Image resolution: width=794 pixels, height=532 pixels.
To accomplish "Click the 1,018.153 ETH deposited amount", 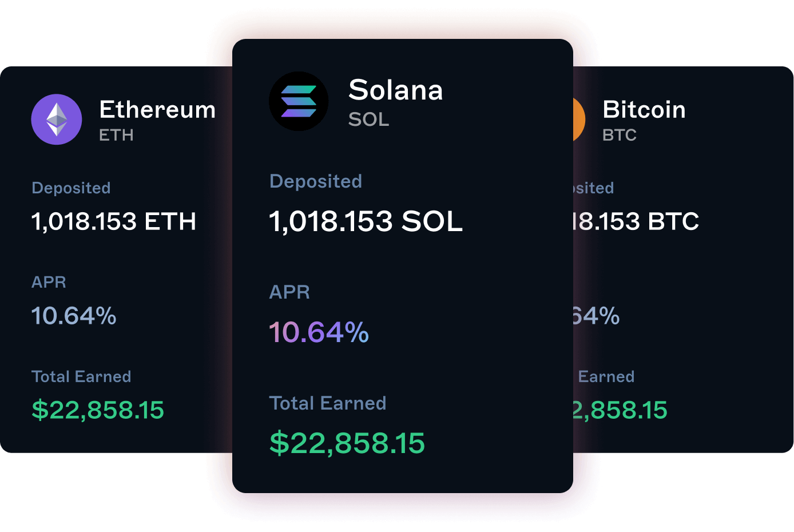I will pyautogui.click(x=114, y=221).
